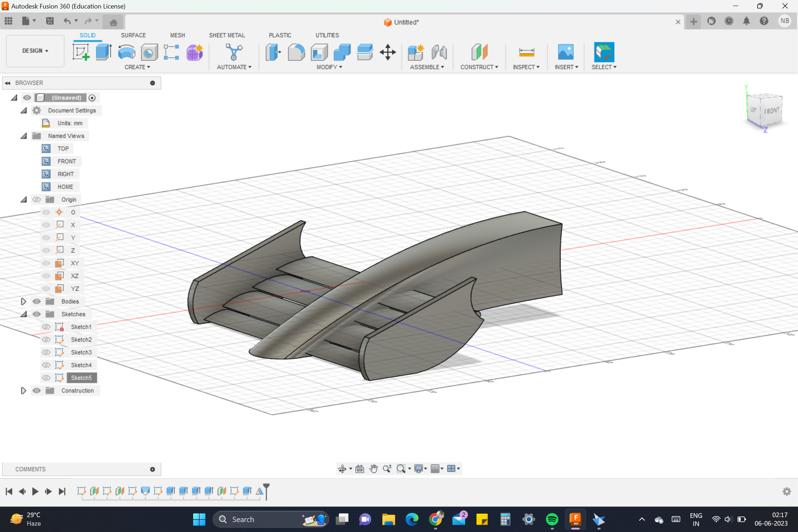Open the Measure tool under Inspect
Image resolution: width=798 pixels, height=532 pixels.
(526, 52)
